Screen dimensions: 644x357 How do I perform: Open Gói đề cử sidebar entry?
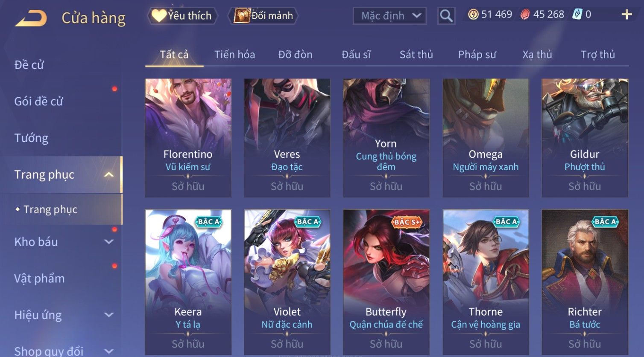[38, 102]
